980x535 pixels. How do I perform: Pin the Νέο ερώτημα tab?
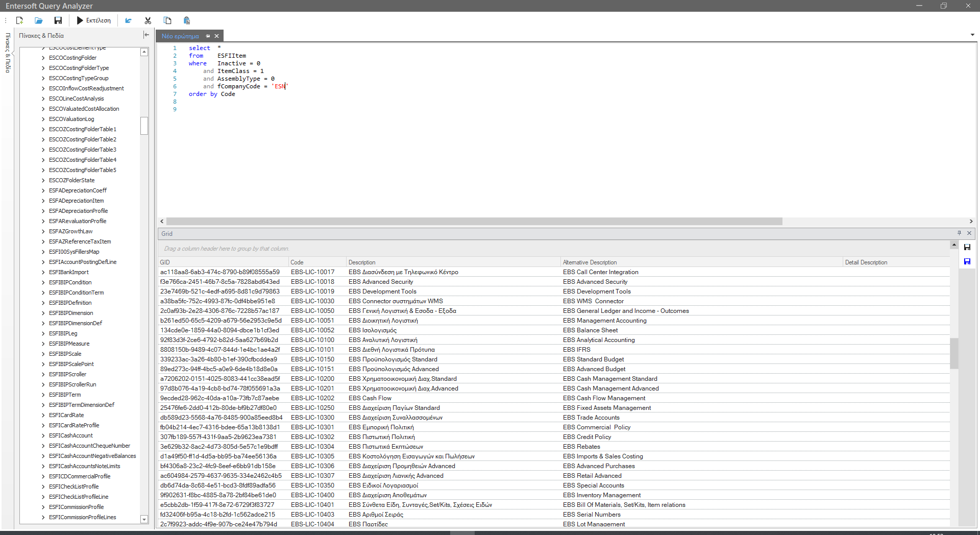point(208,36)
